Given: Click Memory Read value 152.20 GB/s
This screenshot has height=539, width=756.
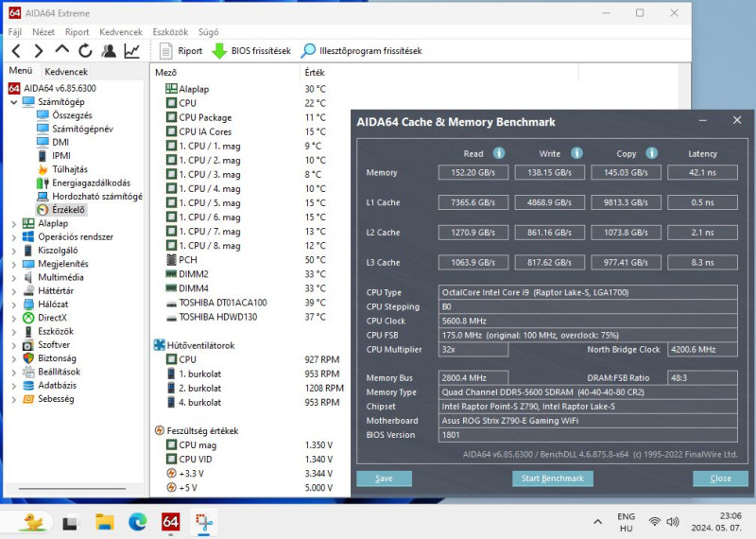Looking at the screenshot, I should point(473,172).
